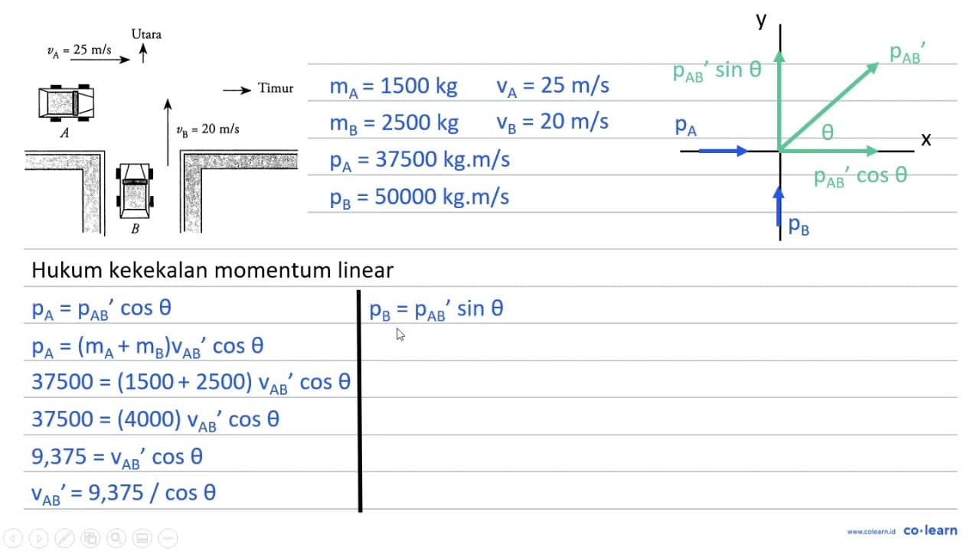Image resolution: width=980 pixels, height=551 pixels.
Task: Click the equation 'pA = (mA + mB)vAB' cos θ'
Action: [x=148, y=346]
